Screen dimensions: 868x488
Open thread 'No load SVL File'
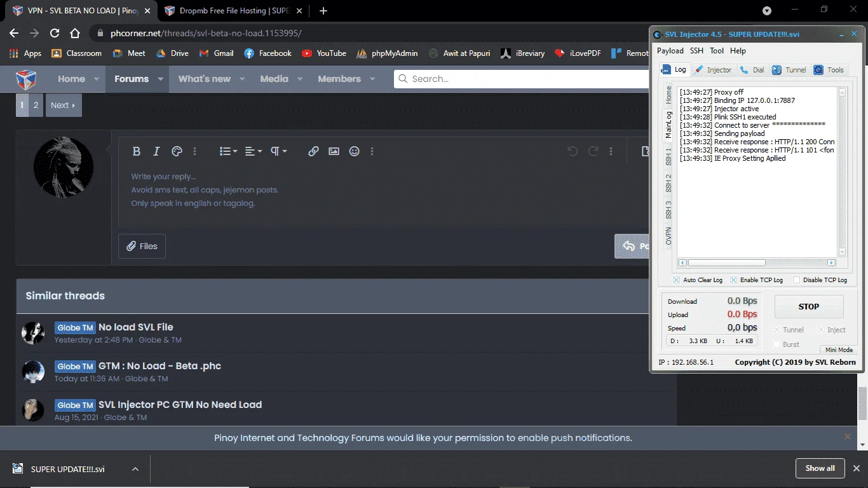(136, 327)
